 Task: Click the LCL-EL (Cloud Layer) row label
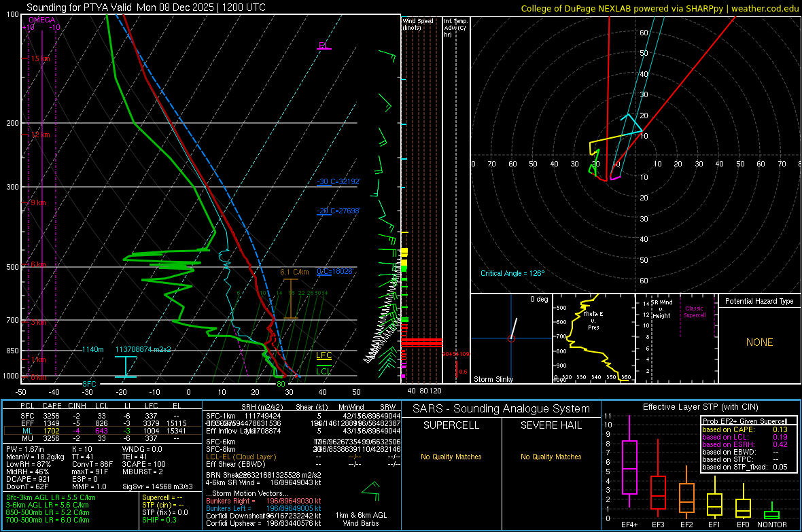point(241,457)
